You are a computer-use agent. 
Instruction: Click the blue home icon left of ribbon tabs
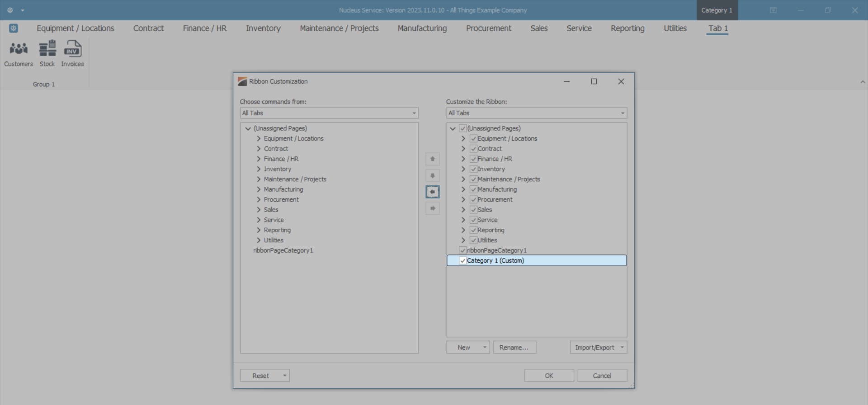pyautogui.click(x=14, y=28)
